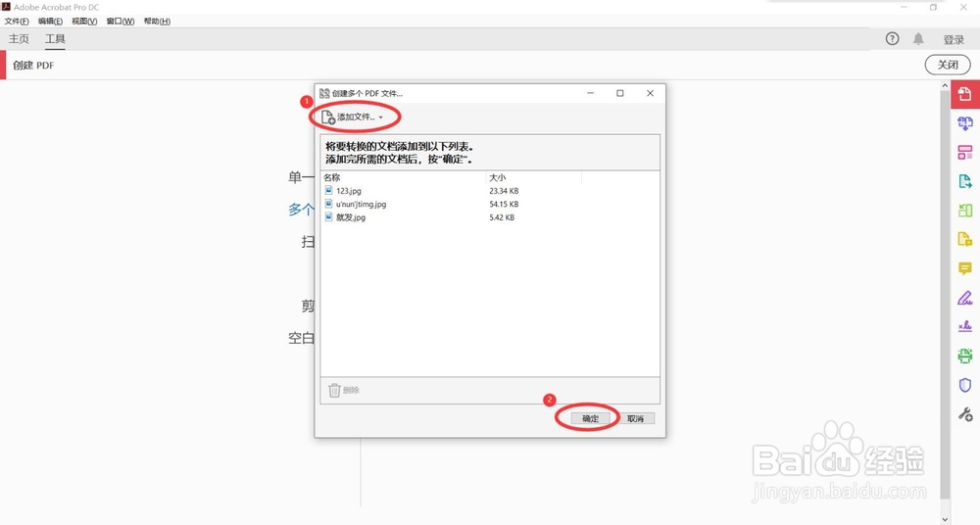Open the Send for Signature tool icon
Viewport: 980px width, 525px height.
point(965,327)
